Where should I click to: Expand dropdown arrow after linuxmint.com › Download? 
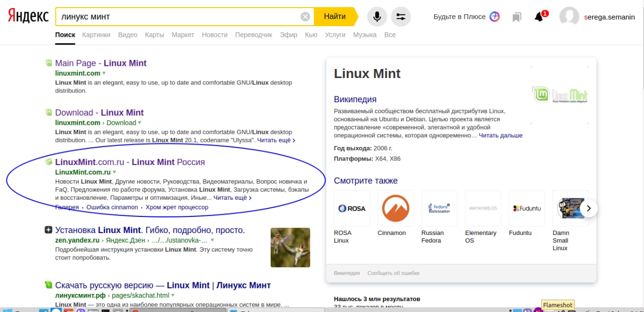click(x=140, y=123)
